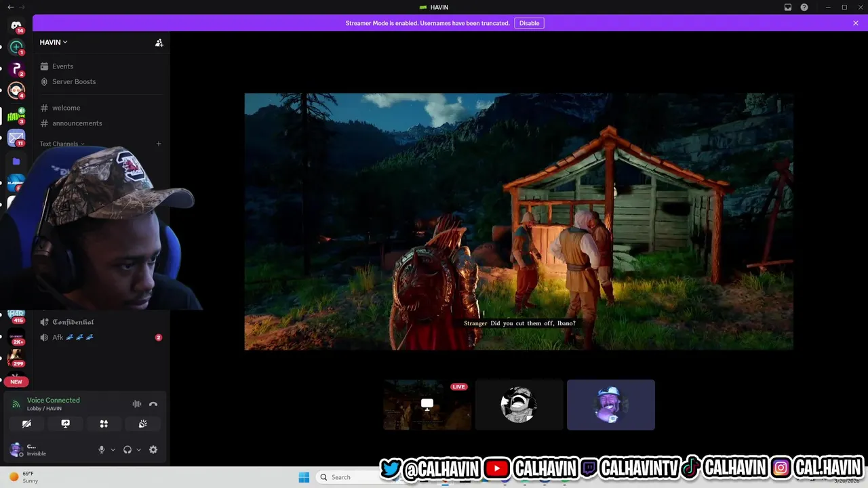The image size is (868, 488).
Task: Open the purple server folder icon
Action: [16, 161]
